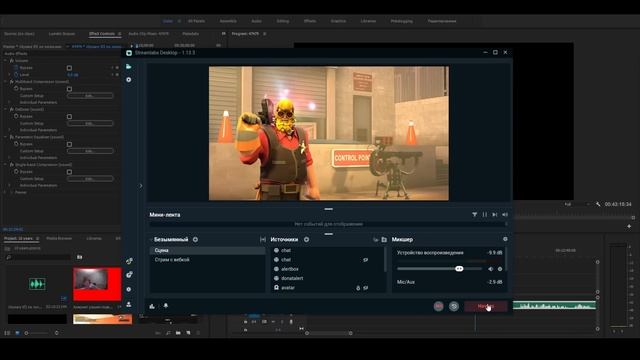Expand the Streamlabs left sidebar arrow

pos(141,186)
